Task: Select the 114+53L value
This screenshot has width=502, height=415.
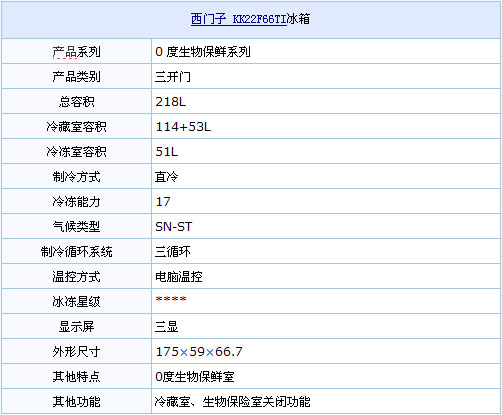Action: pyautogui.click(x=183, y=127)
